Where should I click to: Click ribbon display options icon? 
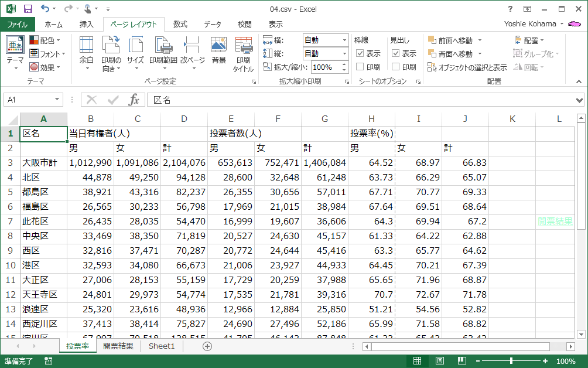click(x=527, y=9)
